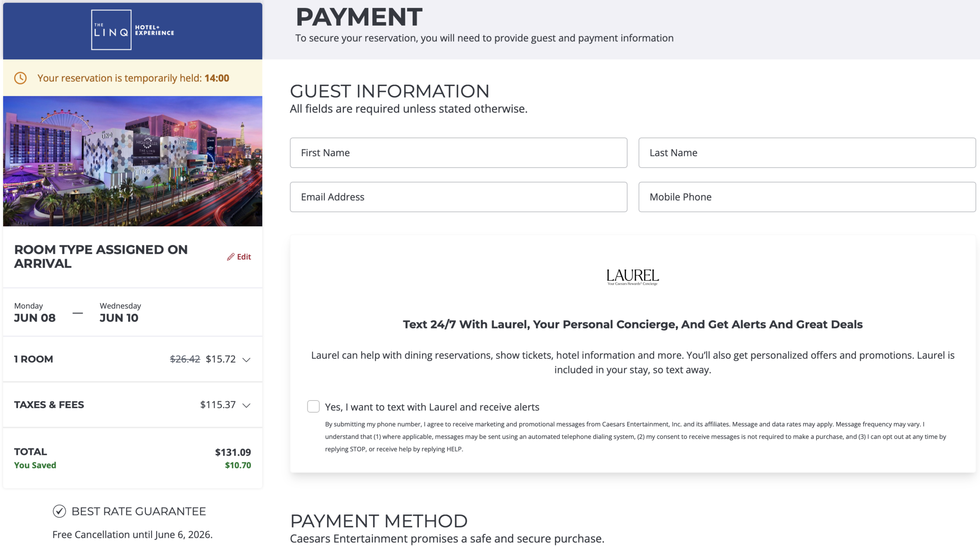Click the pencil Edit icon
Viewport: 980px width, 546px height.
pyautogui.click(x=230, y=257)
